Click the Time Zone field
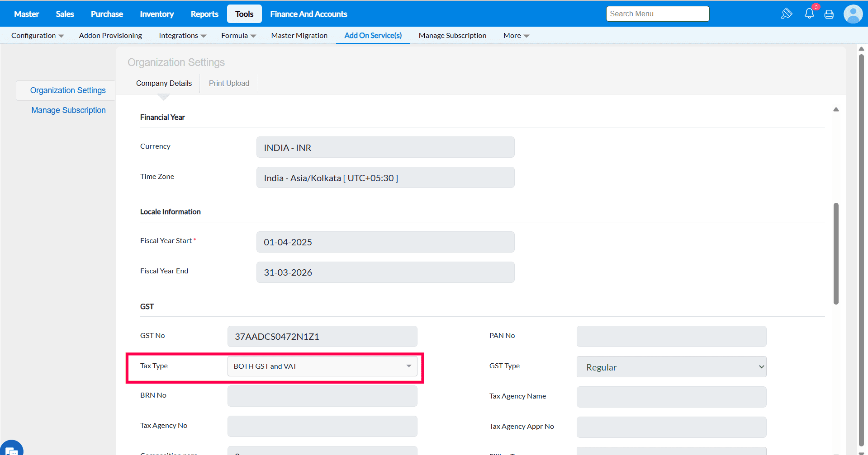Screen dimensions: 868x455 coord(385,178)
